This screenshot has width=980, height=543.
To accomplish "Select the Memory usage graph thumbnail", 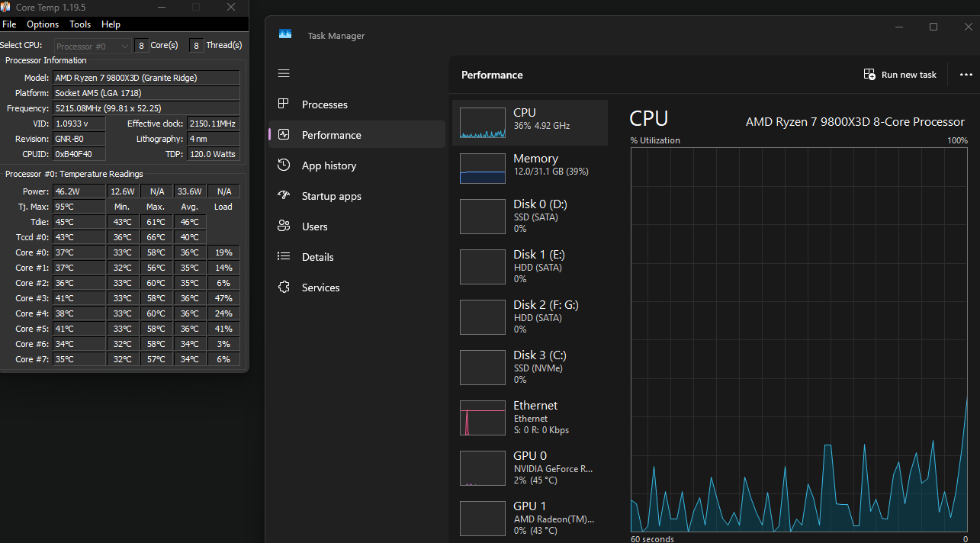I will click(483, 169).
